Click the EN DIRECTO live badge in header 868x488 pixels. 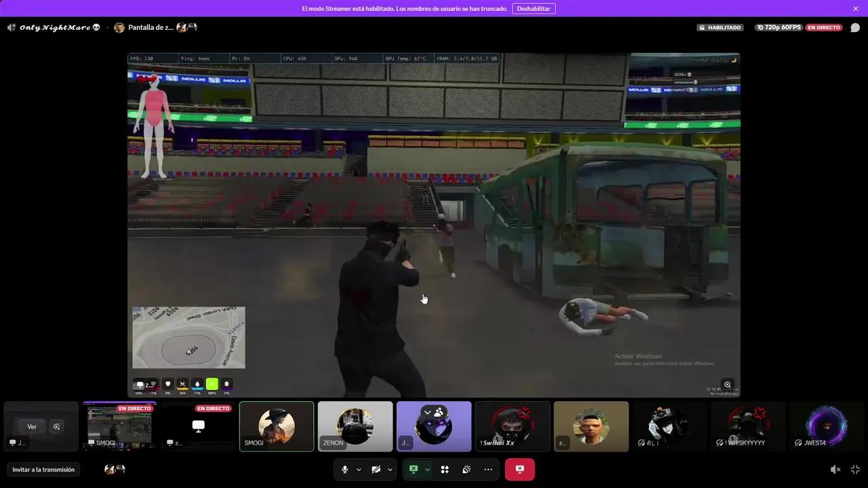coord(824,28)
